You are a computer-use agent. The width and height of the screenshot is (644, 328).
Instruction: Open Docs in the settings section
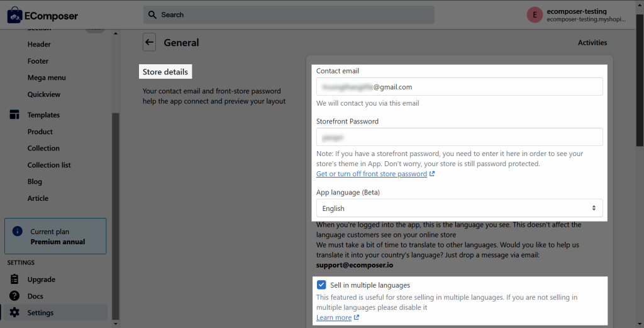[x=35, y=296]
